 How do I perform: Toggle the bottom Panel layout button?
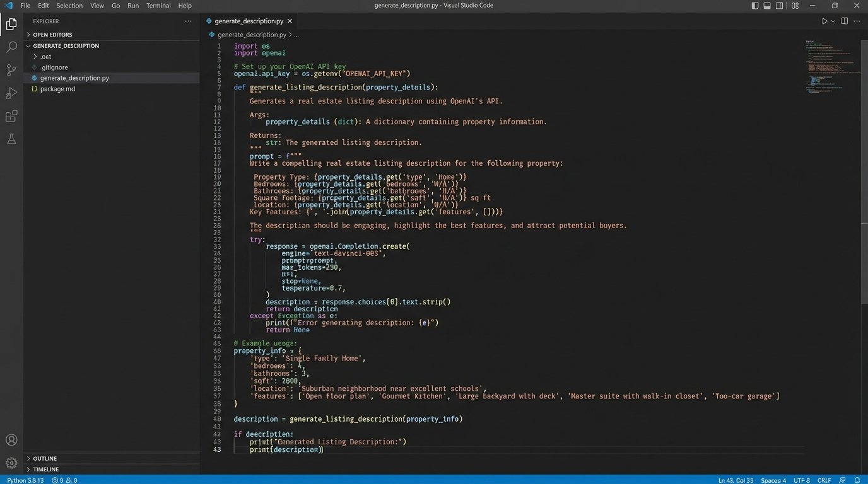point(767,6)
